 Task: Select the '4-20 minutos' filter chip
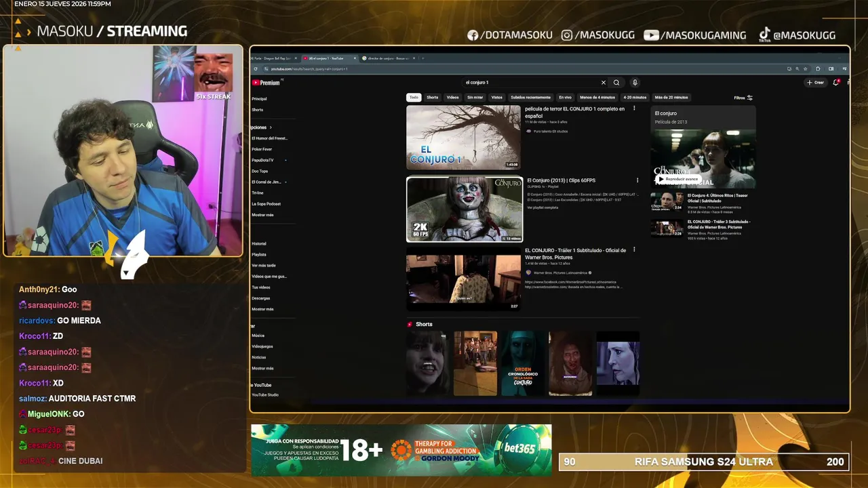[x=635, y=98]
